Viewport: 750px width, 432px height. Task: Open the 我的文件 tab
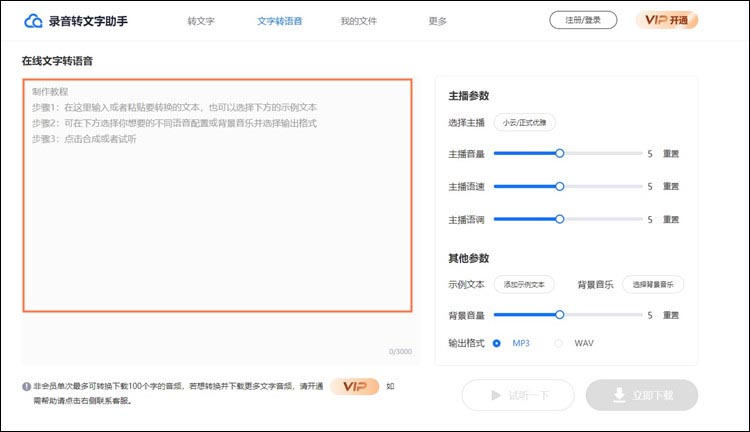[356, 21]
